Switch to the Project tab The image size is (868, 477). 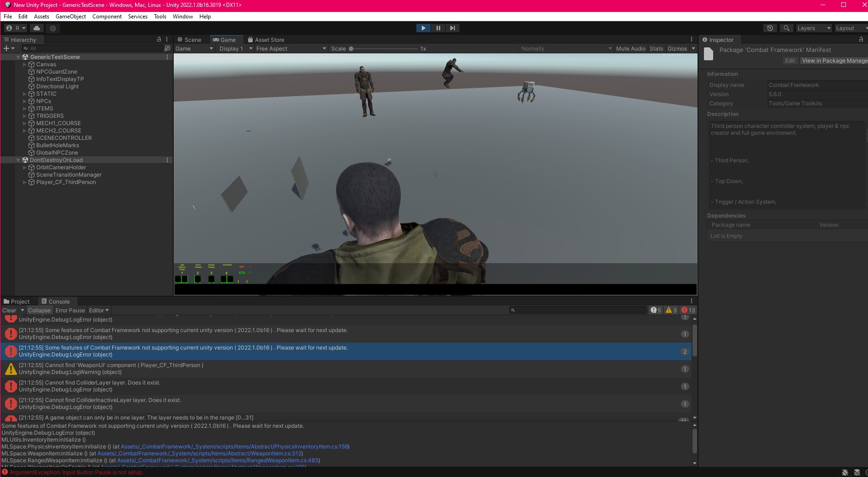(17, 301)
